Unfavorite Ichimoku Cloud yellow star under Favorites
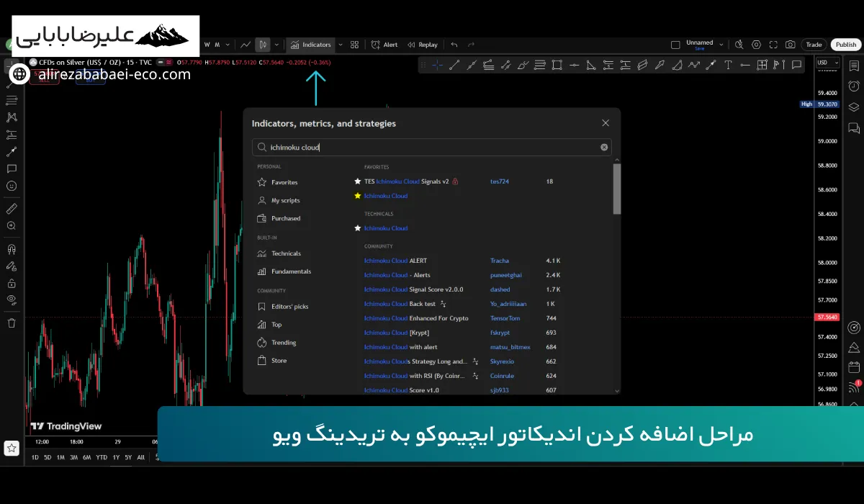Screen dimensions: 864x504 point(357,196)
